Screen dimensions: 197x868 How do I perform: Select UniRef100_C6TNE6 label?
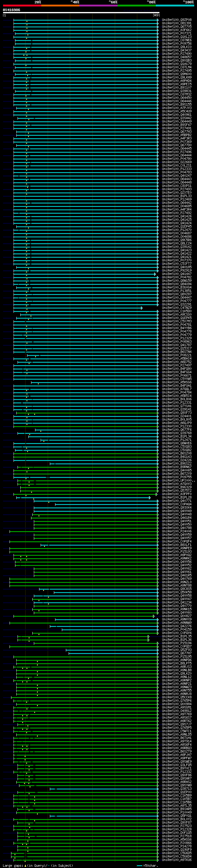[177, 40]
